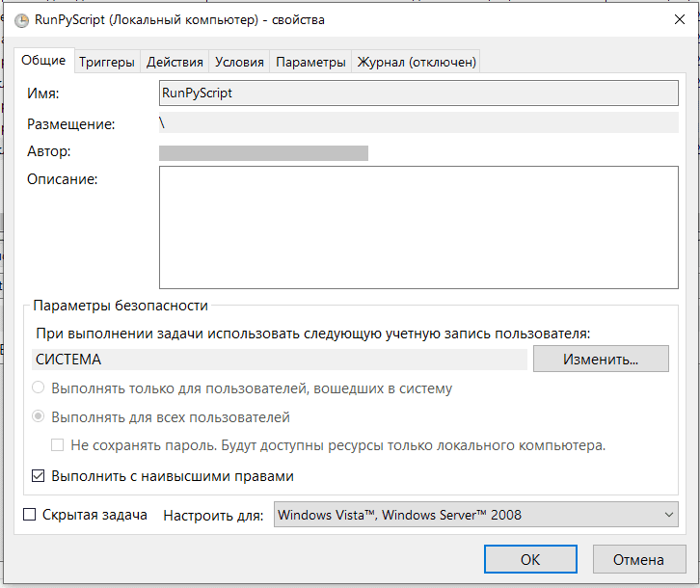Switch to the Общие tab
The width and height of the screenshot is (700, 588).
(44, 61)
